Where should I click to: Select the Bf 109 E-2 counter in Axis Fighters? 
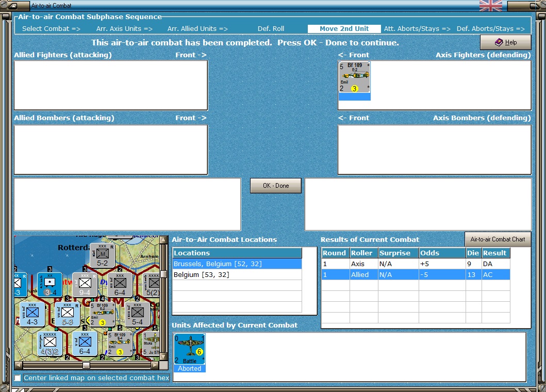coord(355,77)
